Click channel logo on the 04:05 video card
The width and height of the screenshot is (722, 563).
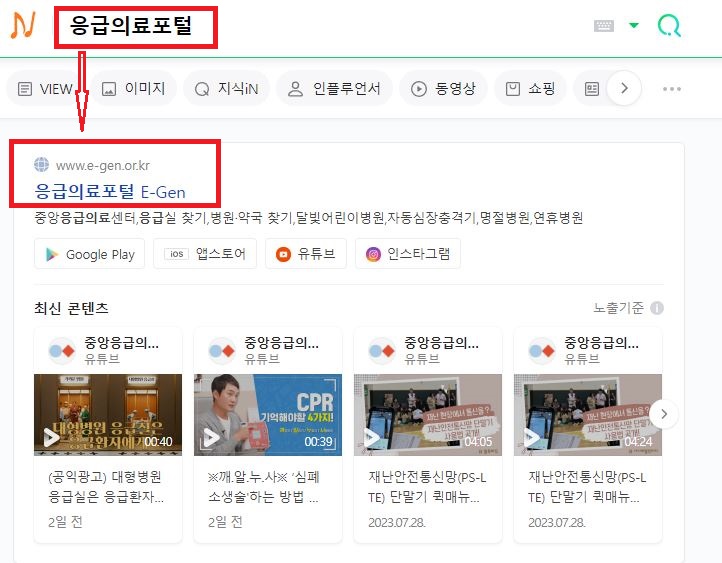pyautogui.click(x=382, y=351)
